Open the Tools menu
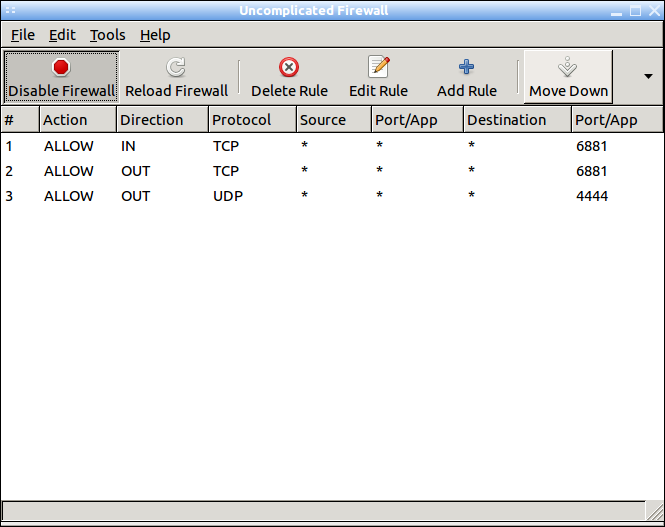The height and width of the screenshot is (527, 665). (107, 35)
